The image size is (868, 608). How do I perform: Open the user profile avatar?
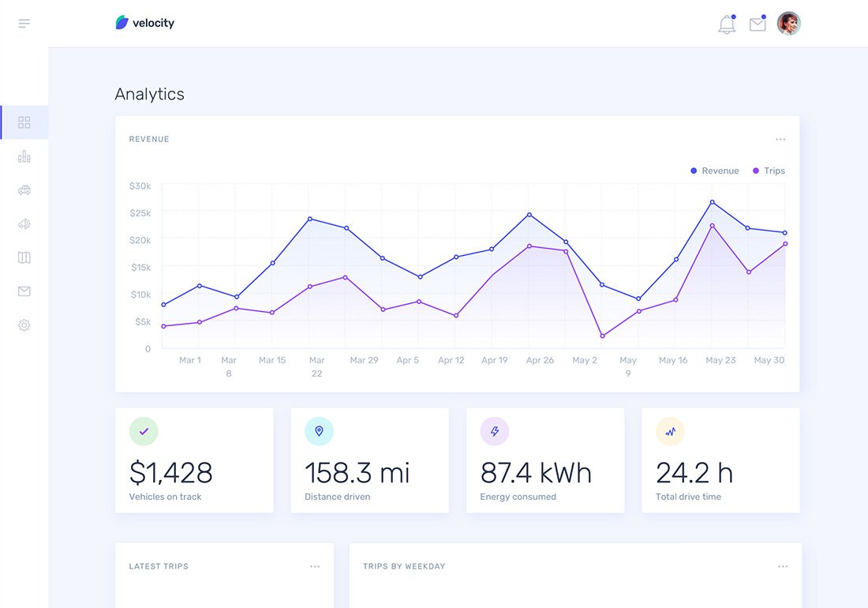(788, 24)
